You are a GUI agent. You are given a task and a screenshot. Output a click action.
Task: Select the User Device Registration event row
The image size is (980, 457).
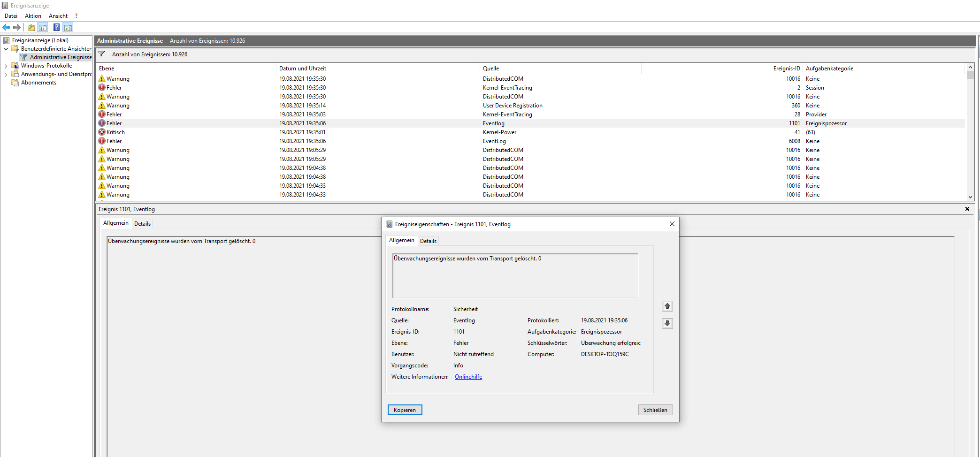[x=530, y=106]
